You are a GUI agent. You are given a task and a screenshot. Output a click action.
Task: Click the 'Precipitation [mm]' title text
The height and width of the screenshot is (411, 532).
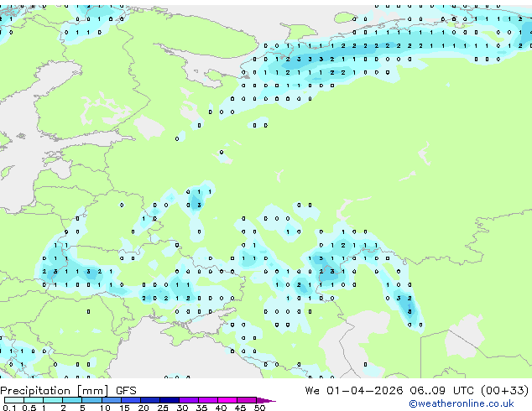(55, 391)
